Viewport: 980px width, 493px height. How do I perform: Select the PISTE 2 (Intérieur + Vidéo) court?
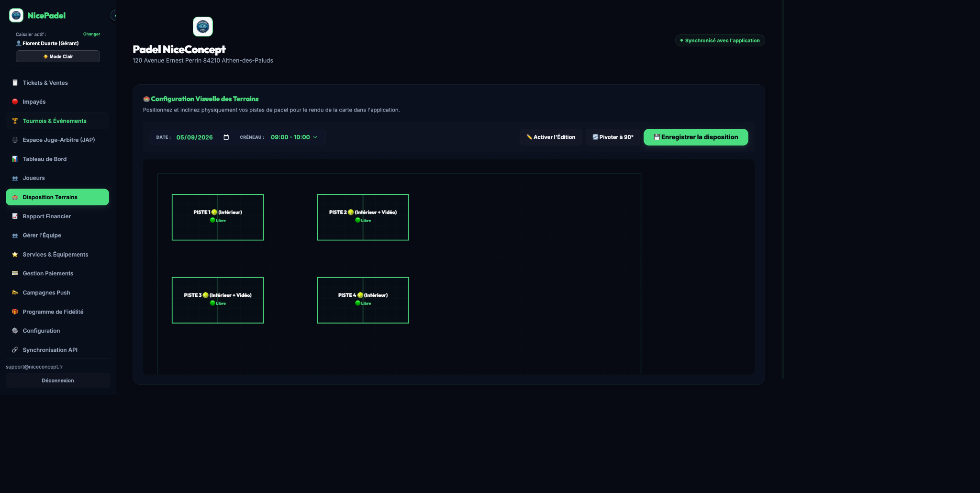(x=363, y=217)
